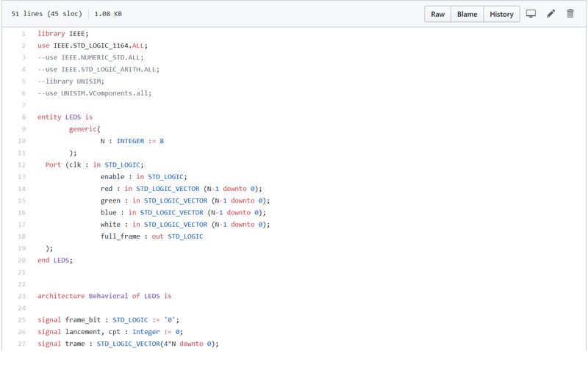Click line number 18
The width and height of the screenshot is (588, 373).
click(x=21, y=236)
